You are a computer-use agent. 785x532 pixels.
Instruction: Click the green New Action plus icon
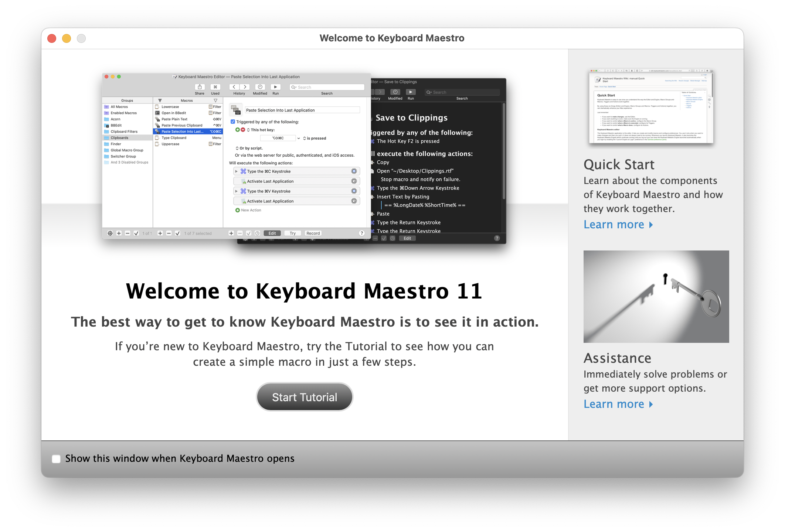pyautogui.click(x=238, y=210)
